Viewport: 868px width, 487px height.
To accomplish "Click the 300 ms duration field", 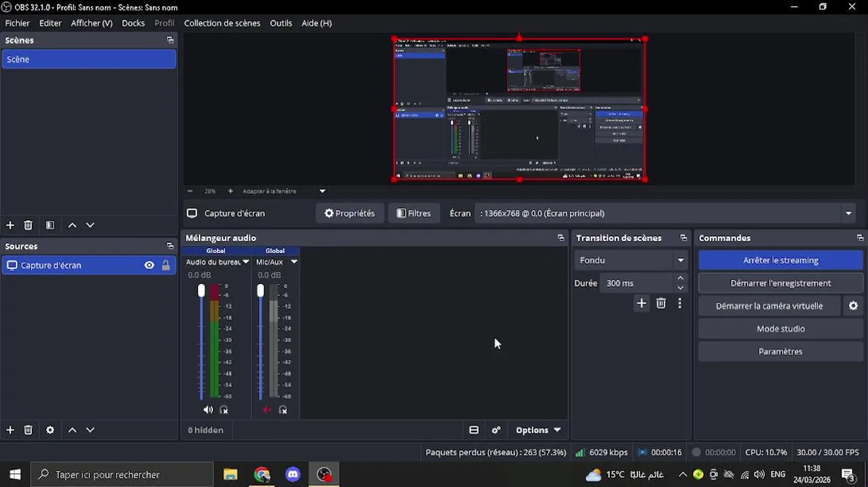I will point(638,283).
